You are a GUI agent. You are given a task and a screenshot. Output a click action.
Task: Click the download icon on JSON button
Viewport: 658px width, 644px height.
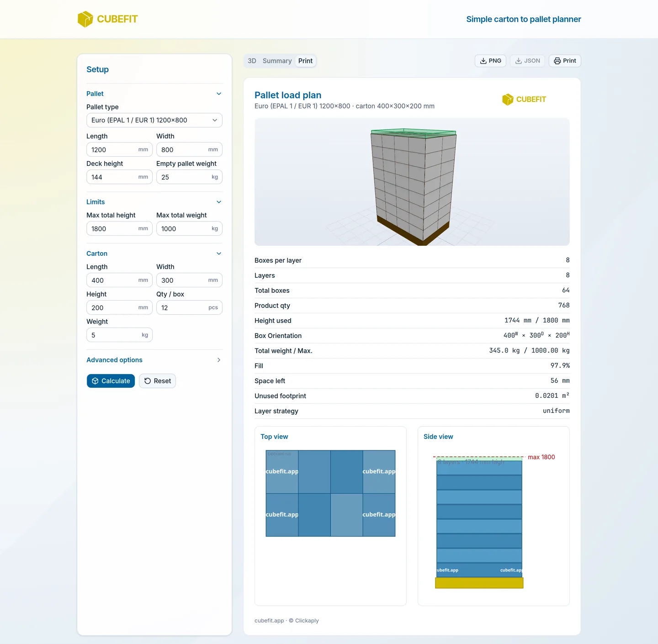point(519,61)
